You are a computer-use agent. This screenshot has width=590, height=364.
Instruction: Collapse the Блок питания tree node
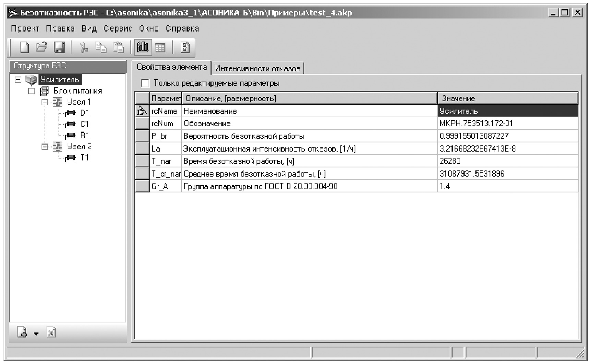(x=32, y=91)
